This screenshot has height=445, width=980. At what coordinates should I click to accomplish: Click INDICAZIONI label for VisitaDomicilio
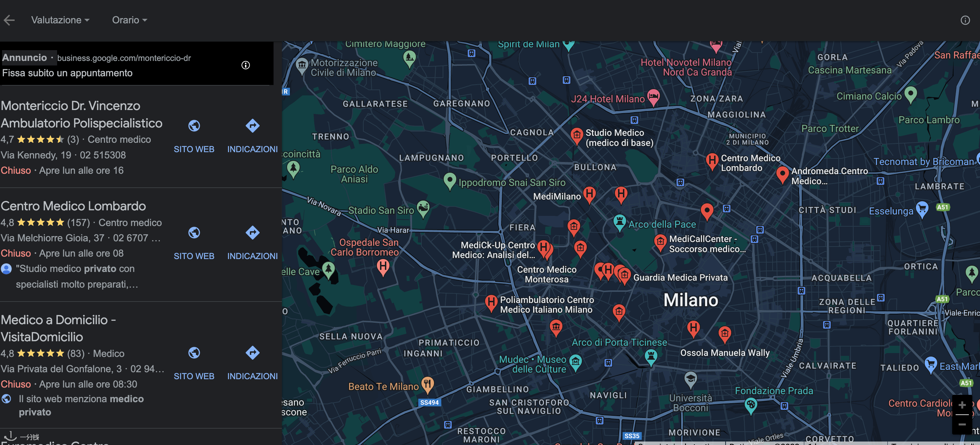tap(253, 376)
